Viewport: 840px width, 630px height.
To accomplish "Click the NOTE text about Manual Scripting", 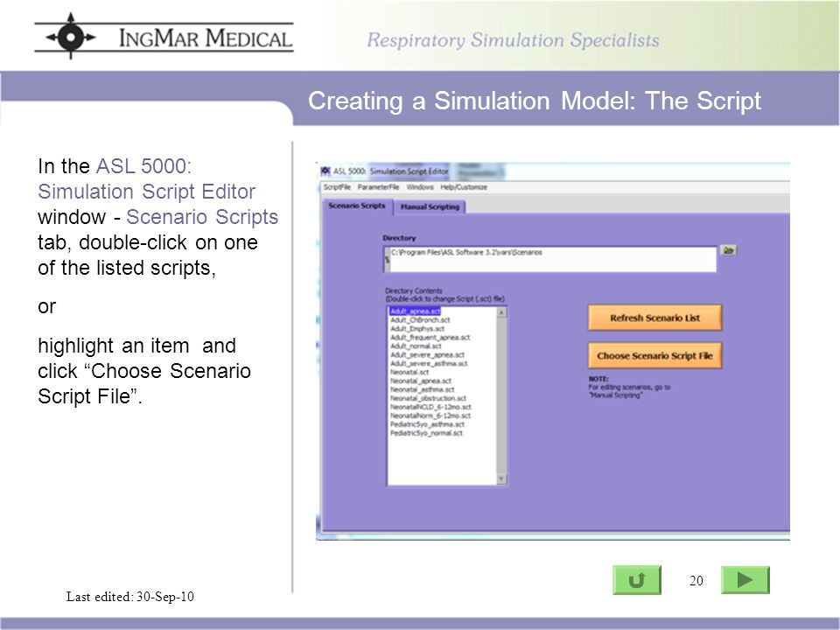I will tap(629, 387).
